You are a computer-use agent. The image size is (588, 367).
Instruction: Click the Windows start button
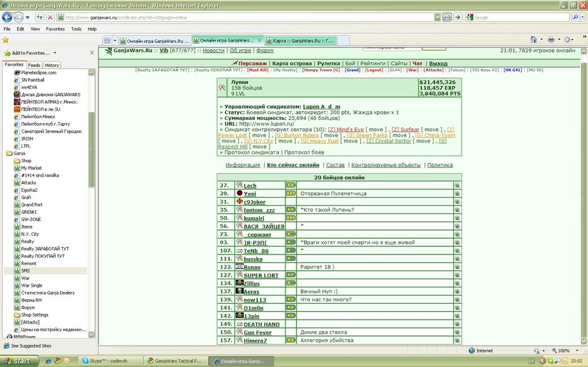tap(19, 361)
